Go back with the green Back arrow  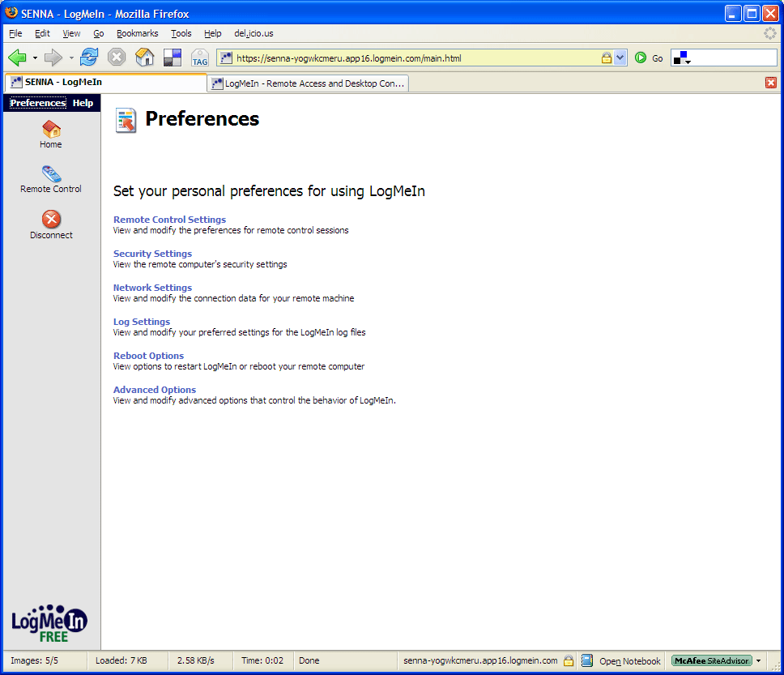coord(18,58)
